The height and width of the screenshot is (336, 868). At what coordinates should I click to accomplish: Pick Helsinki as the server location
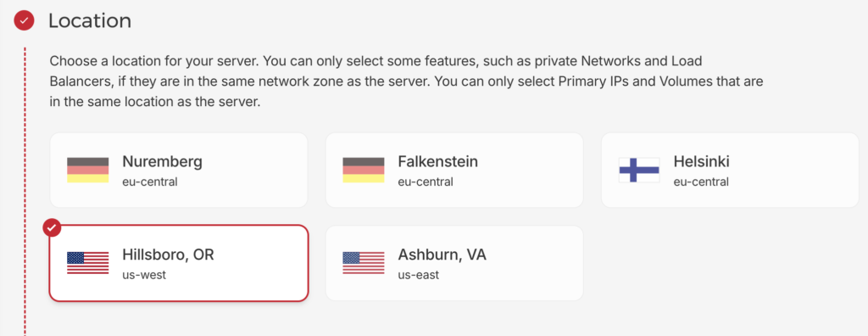tap(730, 171)
